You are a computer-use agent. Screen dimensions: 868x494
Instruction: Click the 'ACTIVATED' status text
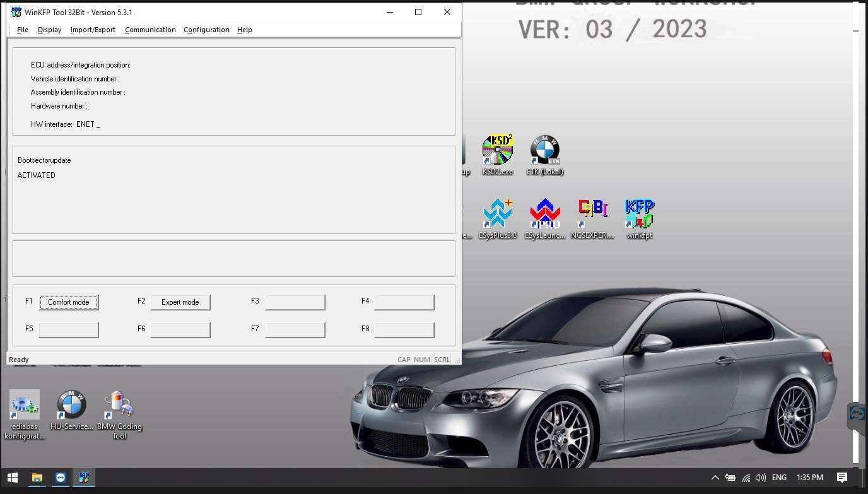point(37,175)
